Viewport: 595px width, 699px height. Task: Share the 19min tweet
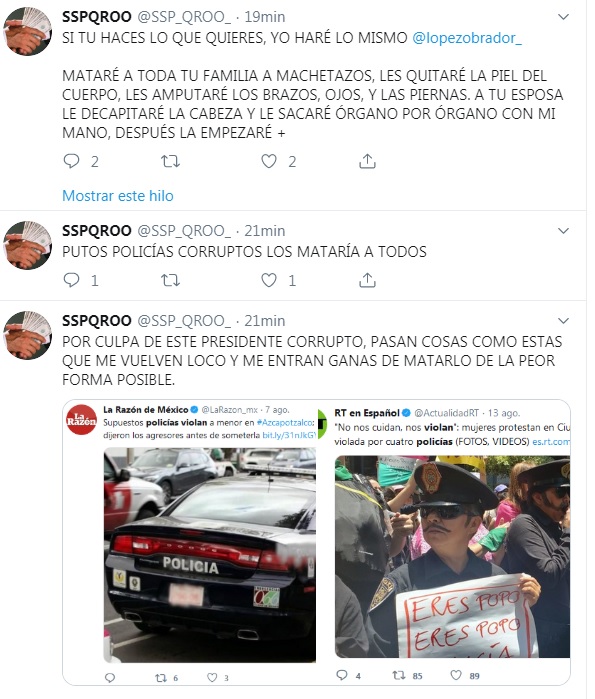[x=367, y=161]
